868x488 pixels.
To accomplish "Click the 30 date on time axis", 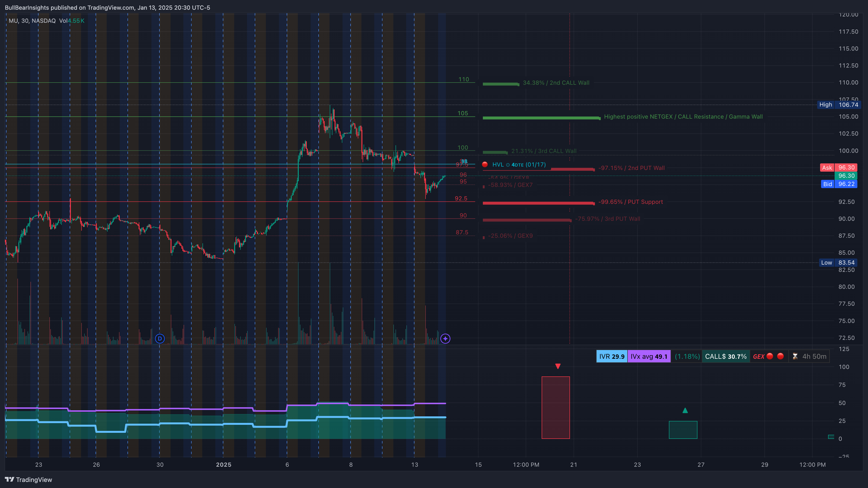I will (160, 464).
